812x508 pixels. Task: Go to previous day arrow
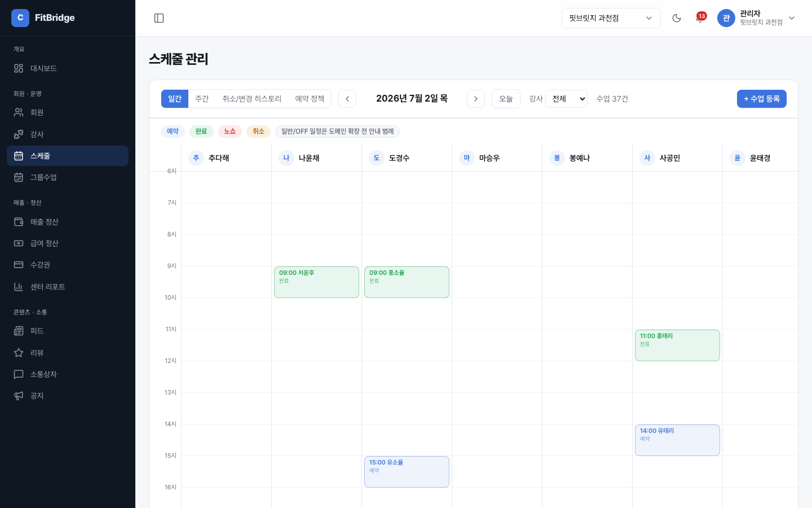[347, 99]
